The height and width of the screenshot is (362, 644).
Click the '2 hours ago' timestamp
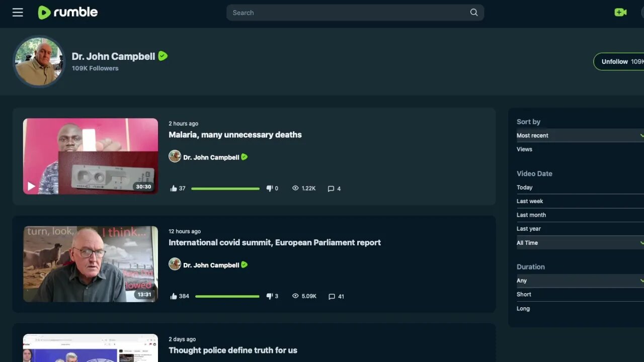(184, 124)
